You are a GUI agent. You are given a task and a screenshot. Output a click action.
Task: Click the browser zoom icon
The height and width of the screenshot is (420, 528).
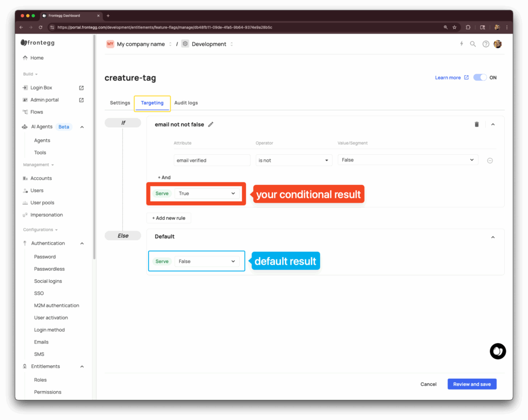click(x=445, y=27)
